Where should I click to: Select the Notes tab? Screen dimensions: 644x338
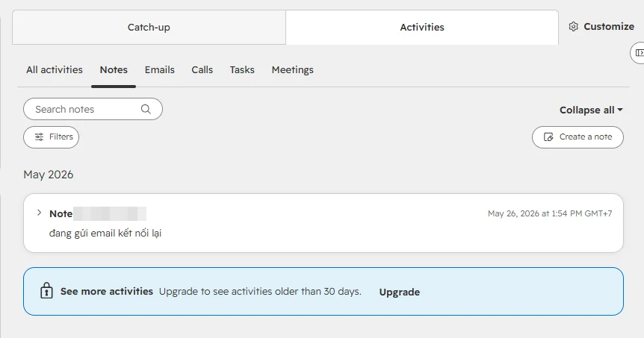pos(114,69)
